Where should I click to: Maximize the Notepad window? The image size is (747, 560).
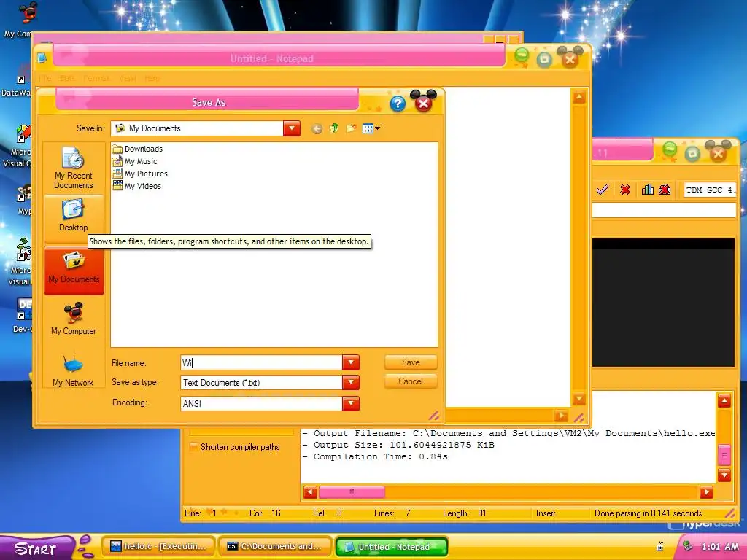(x=544, y=59)
